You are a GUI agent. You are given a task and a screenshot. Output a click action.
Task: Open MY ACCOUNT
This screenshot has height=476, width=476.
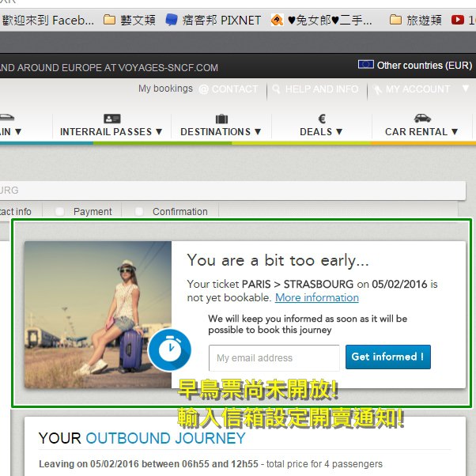tap(417, 89)
